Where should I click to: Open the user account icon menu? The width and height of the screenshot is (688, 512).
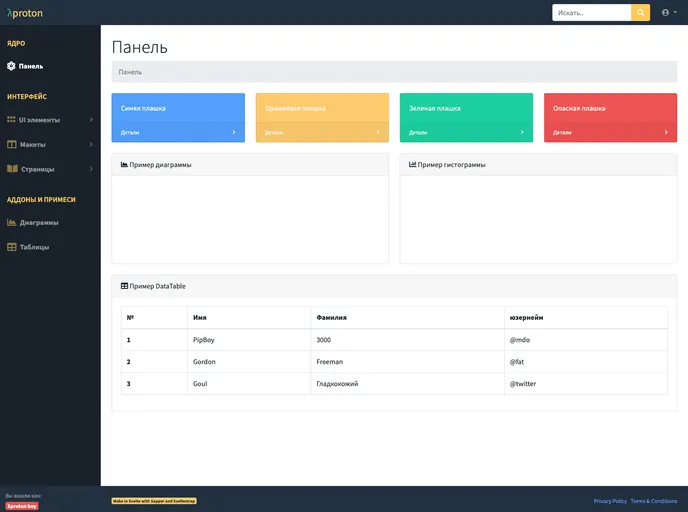pyautogui.click(x=665, y=13)
